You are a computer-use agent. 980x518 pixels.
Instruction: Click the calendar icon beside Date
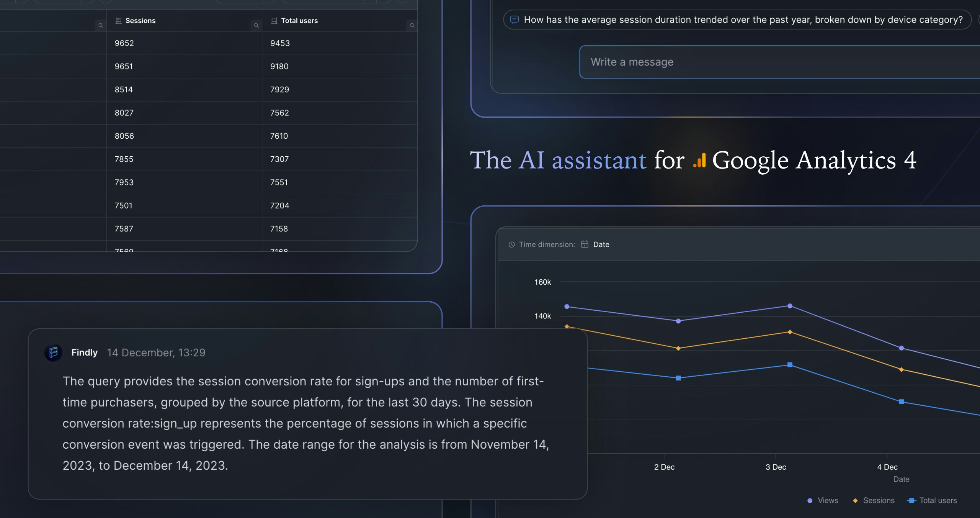tap(585, 244)
